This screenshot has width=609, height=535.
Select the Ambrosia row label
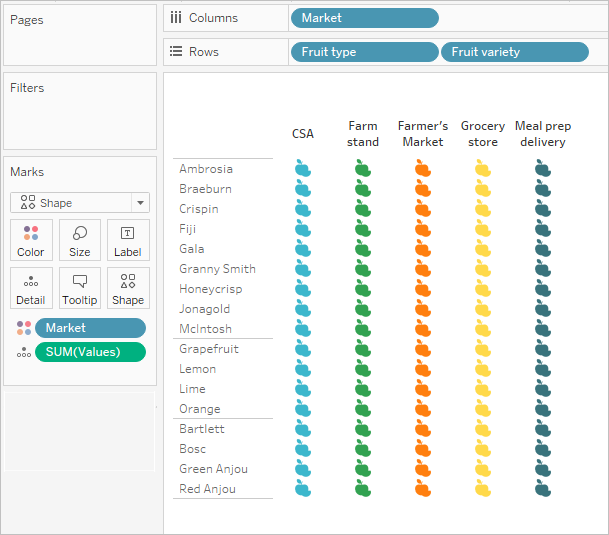206,169
